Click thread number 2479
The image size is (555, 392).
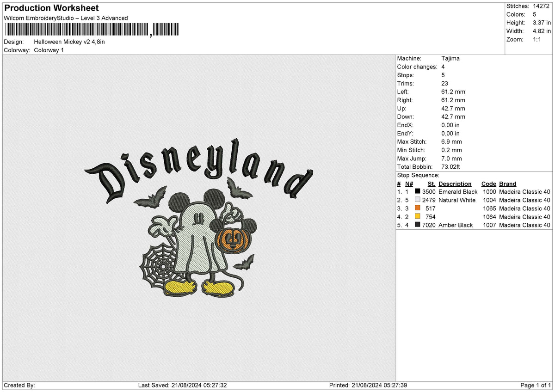[429, 200]
